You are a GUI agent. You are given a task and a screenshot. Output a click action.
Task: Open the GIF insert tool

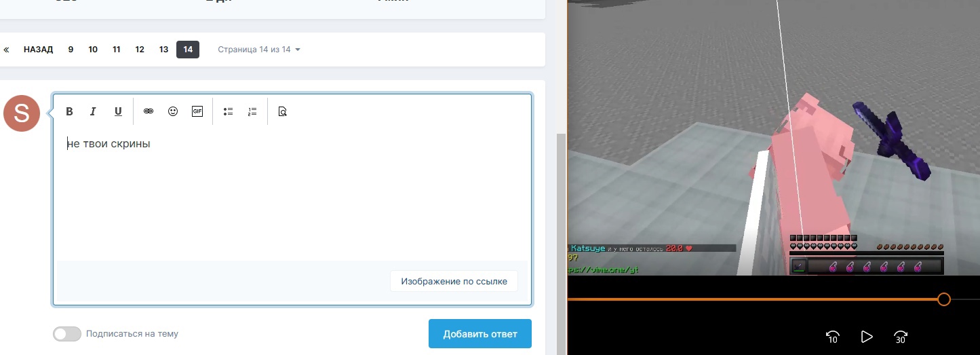197,111
